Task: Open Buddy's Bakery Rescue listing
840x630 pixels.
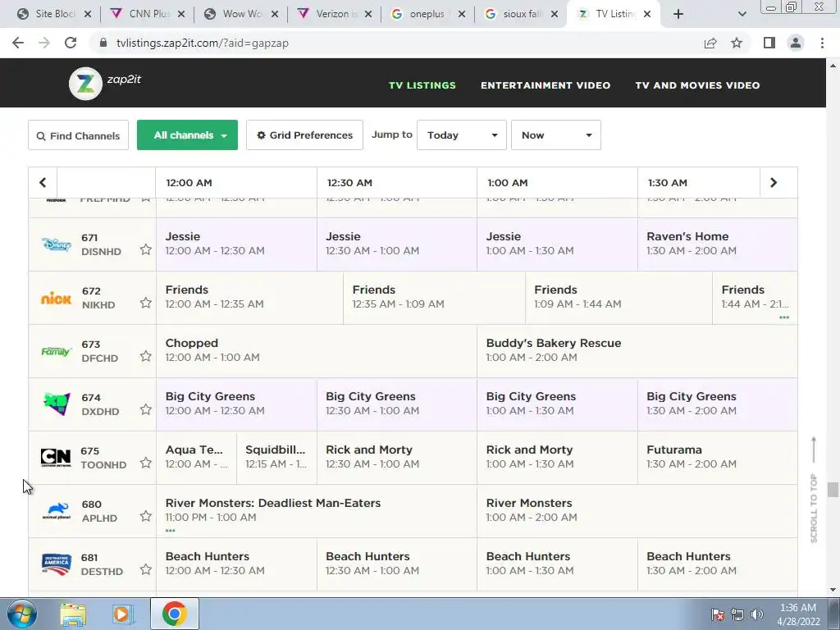Action: tap(637, 351)
